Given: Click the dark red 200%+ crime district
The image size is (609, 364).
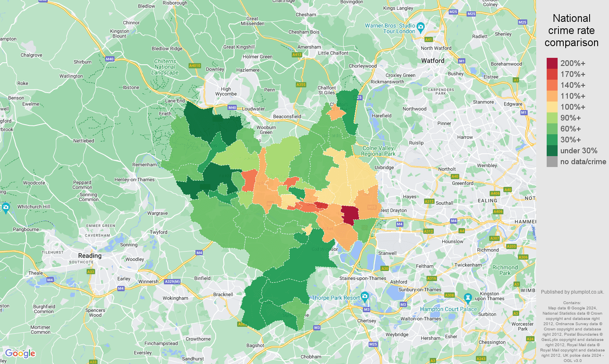Looking at the screenshot, I should pos(350,214).
